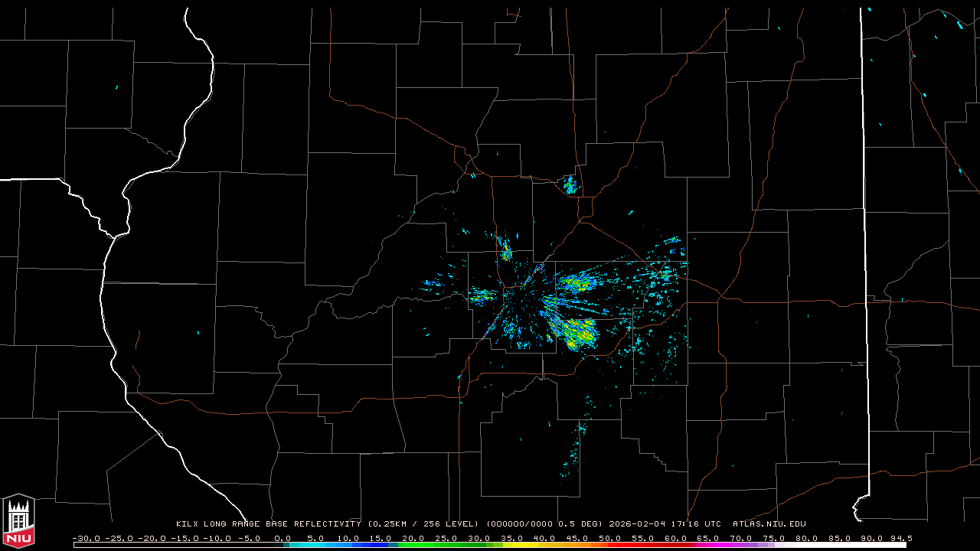Click the 50.0 legend scale label
This screenshot has height=551, width=980.
pyautogui.click(x=610, y=538)
